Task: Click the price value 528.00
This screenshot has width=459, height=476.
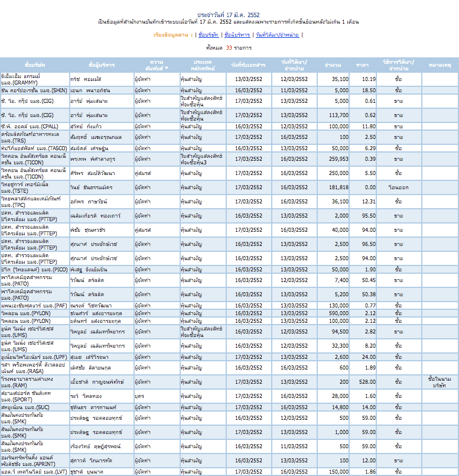Action: pyautogui.click(x=367, y=382)
